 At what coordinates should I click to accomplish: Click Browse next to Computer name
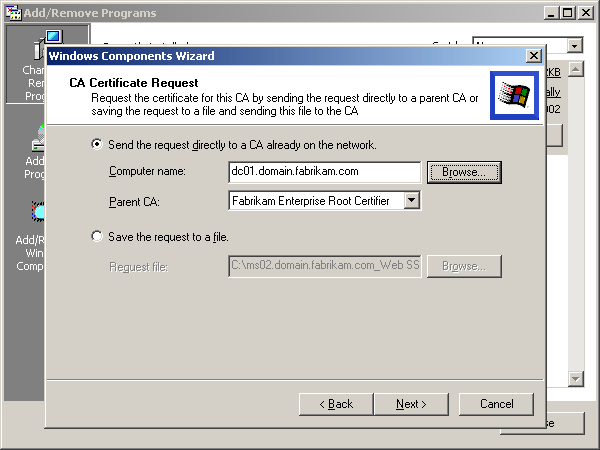click(464, 172)
